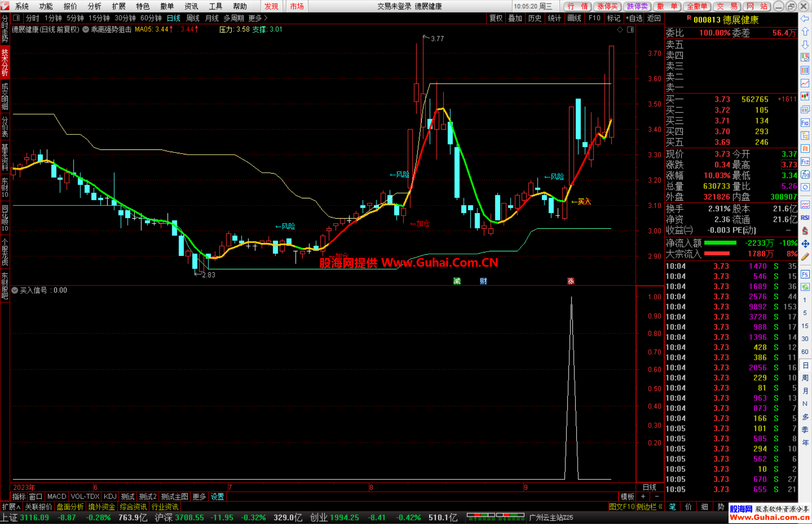
Task: Select 5-minute period in right sidebar
Action: 805,313
